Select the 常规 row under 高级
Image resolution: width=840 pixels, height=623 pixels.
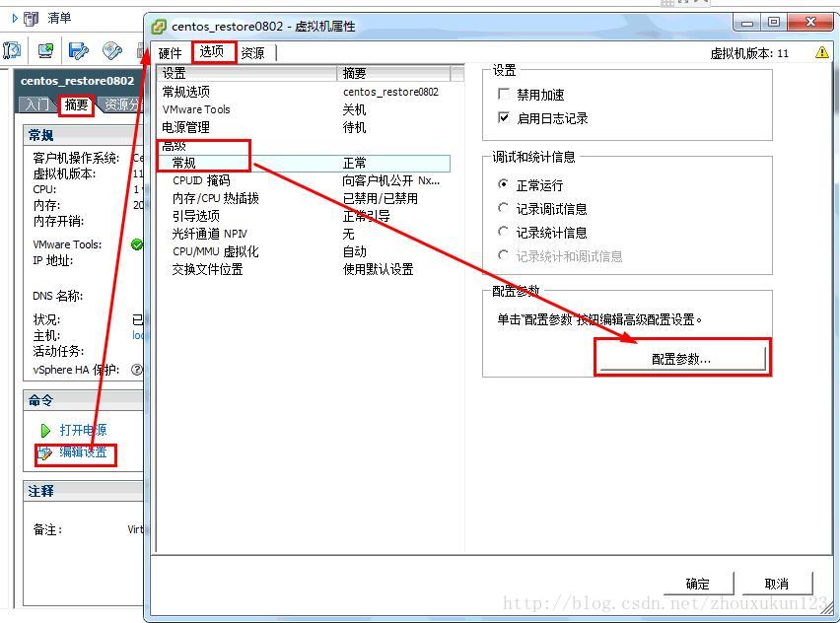pyautogui.click(x=304, y=163)
